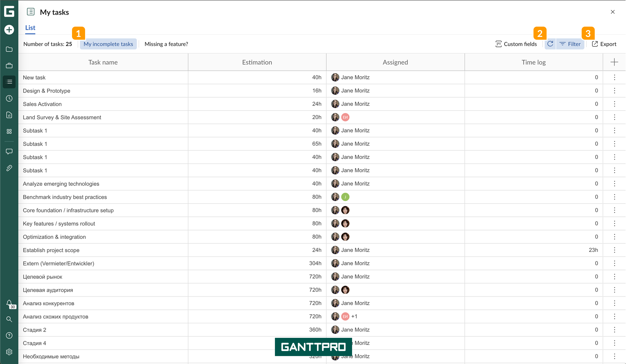Click the 23h time log value
The image size is (627, 364).
point(593,250)
